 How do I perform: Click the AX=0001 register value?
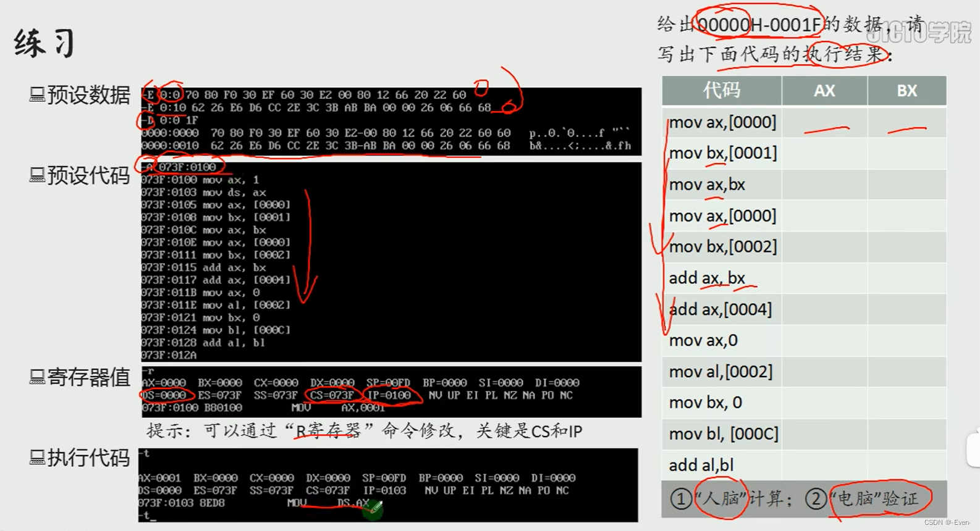tap(159, 478)
